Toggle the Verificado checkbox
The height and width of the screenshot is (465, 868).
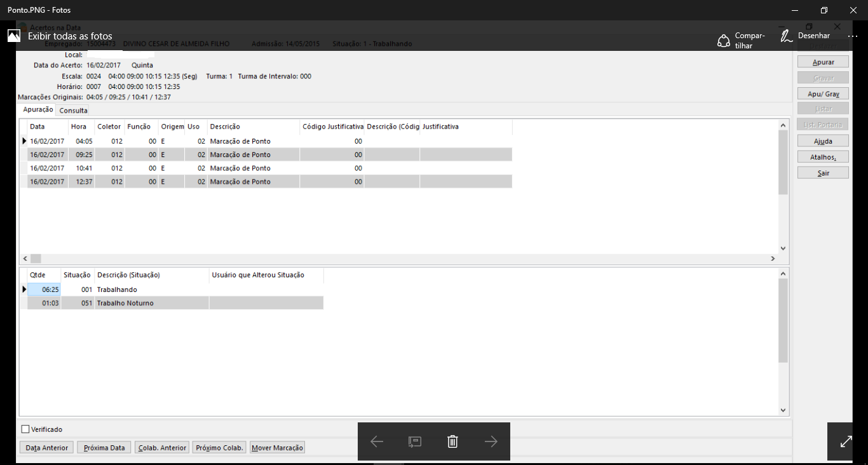point(26,429)
